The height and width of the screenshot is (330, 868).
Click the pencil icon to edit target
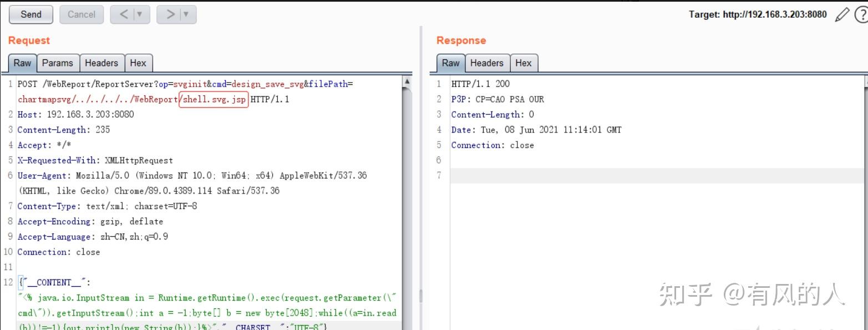tap(842, 15)
